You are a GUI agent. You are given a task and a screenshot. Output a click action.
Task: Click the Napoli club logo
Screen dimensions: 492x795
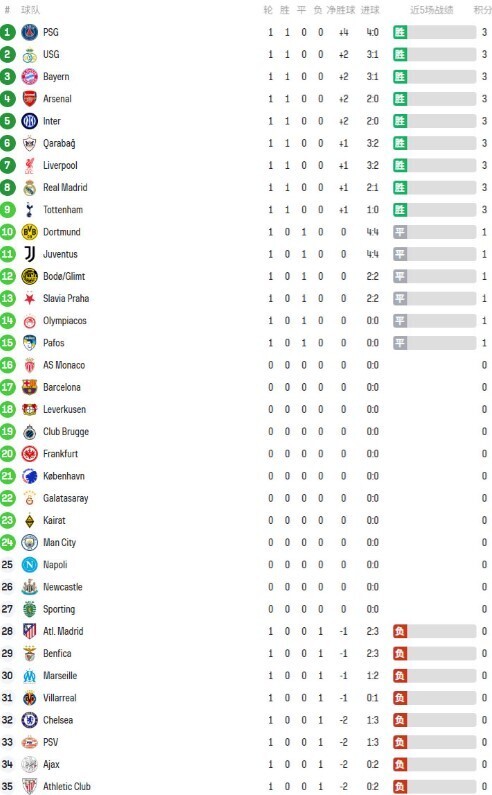click(29, 565)
